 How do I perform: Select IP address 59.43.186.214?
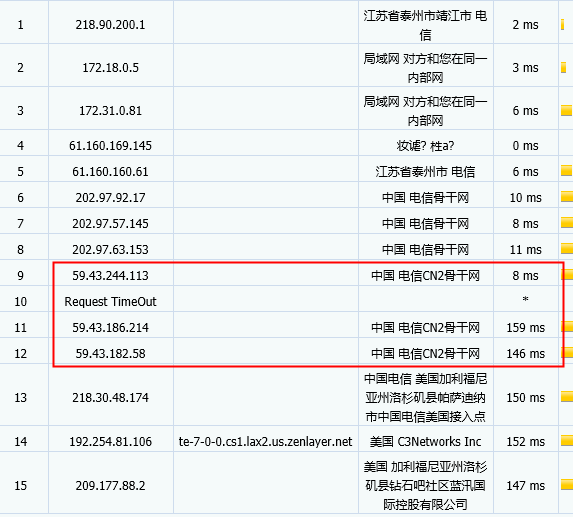click(110, 328)
